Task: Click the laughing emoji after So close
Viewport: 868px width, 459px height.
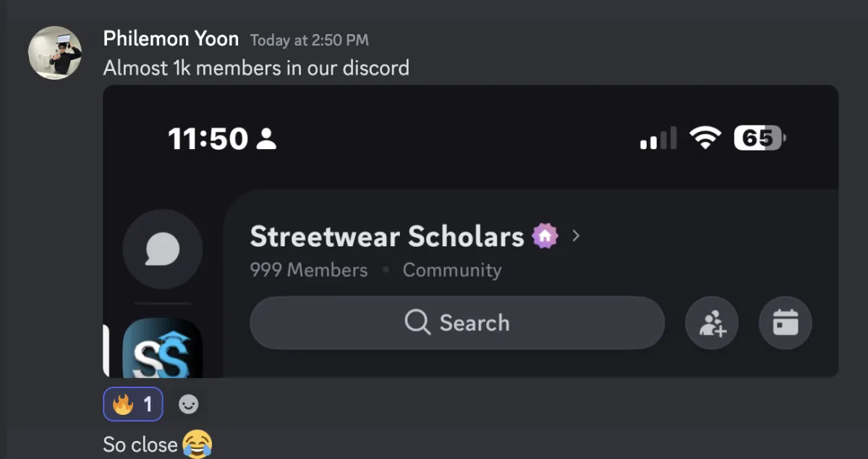Action: (197, 443)
